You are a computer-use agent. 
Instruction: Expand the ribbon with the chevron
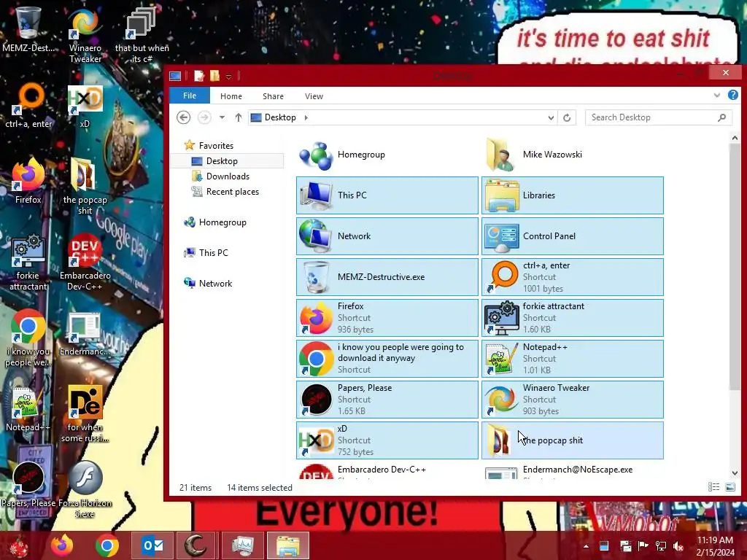(717, 96)
